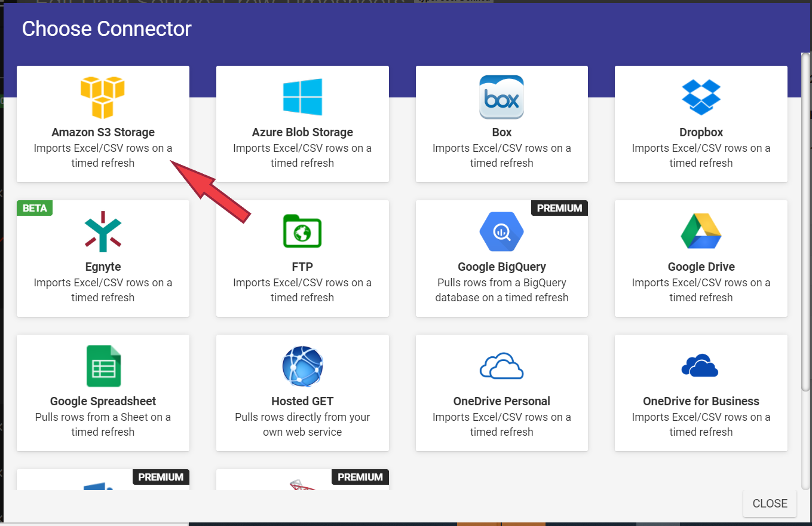Click the Hosted GET globe icon
Screen dimensions: 812x526
(x=302, y=366)
